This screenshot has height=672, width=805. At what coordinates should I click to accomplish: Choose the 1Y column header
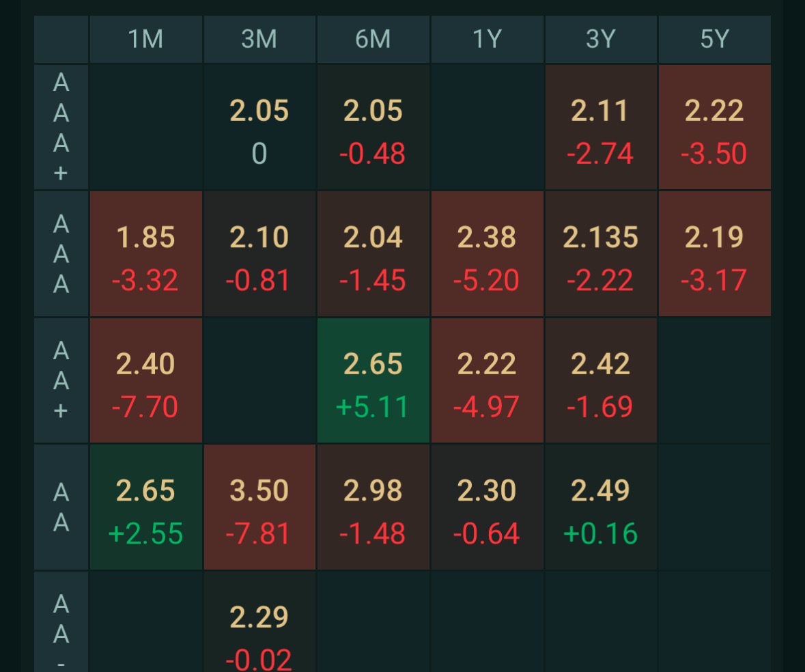(487, 40)
